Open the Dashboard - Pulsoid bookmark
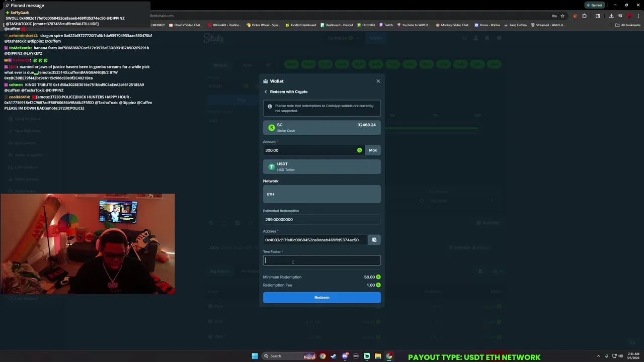644x362 pixels. [x=337, y=25]
